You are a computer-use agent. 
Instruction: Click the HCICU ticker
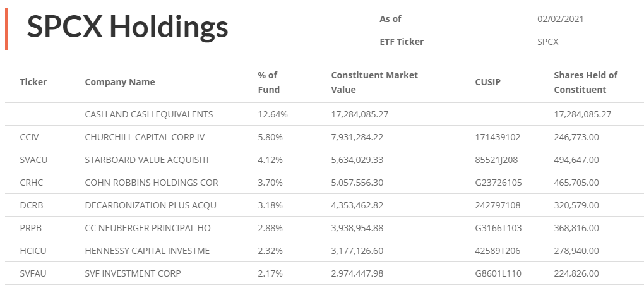point(32,251)
